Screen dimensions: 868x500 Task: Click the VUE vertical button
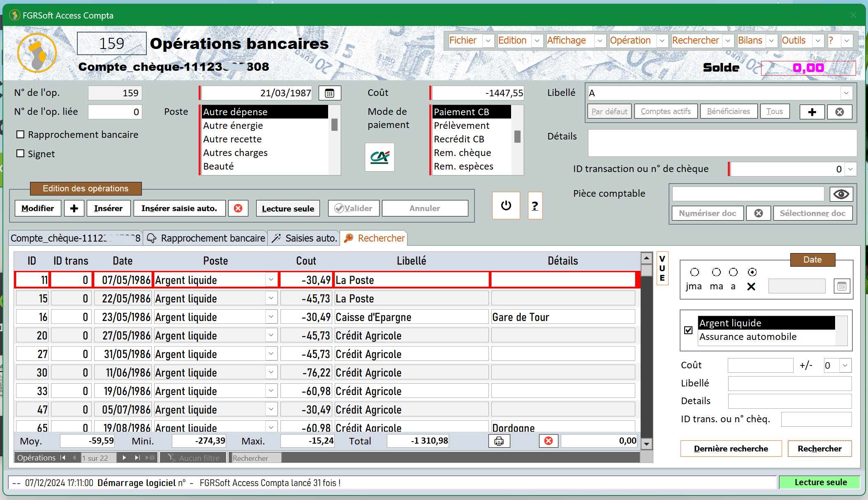click(x=662, y=268)
